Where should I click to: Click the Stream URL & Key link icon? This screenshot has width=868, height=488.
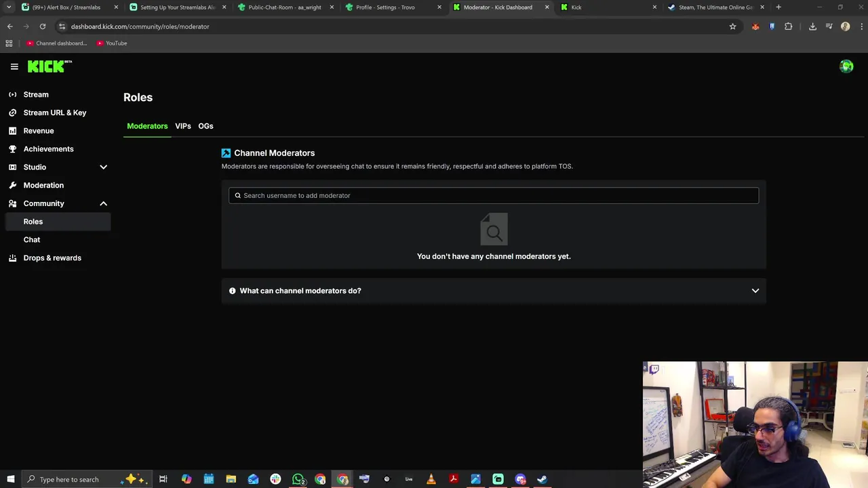click(12, 113)
